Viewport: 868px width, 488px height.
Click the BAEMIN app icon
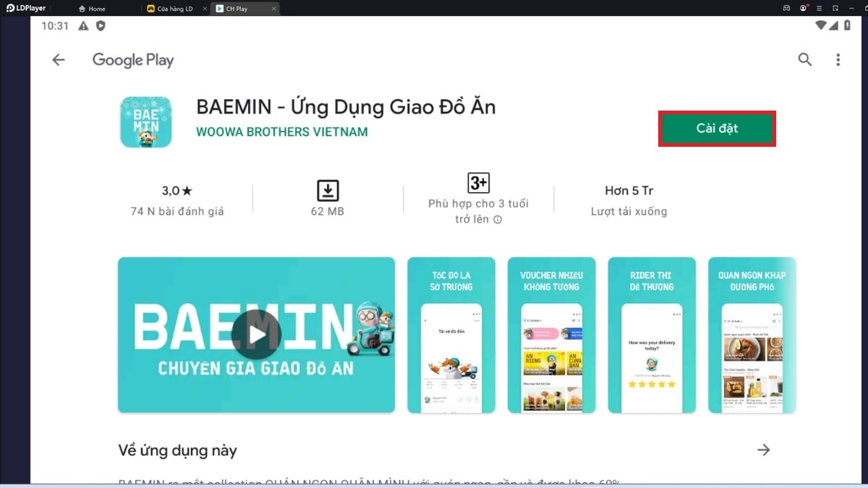[146, 121]
